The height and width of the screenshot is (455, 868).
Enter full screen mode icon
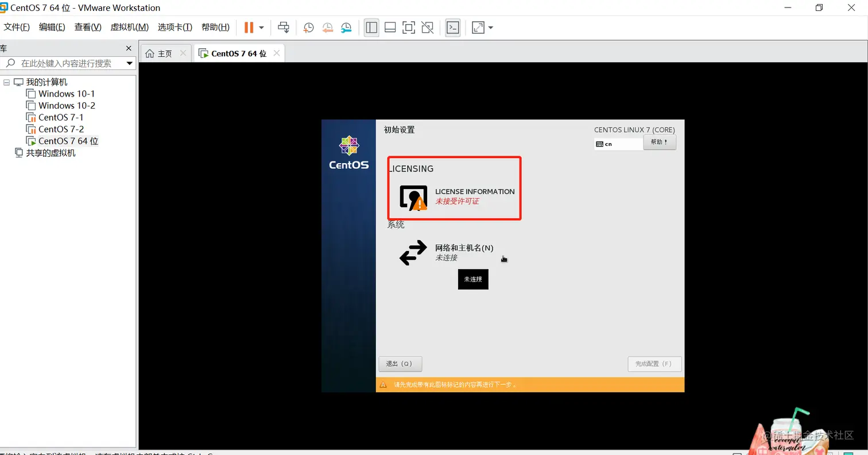pos(409,28)
